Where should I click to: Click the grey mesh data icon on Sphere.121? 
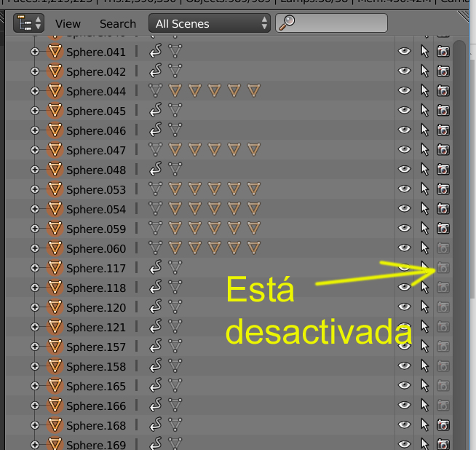pyautogui.click(x=175, y=326)
